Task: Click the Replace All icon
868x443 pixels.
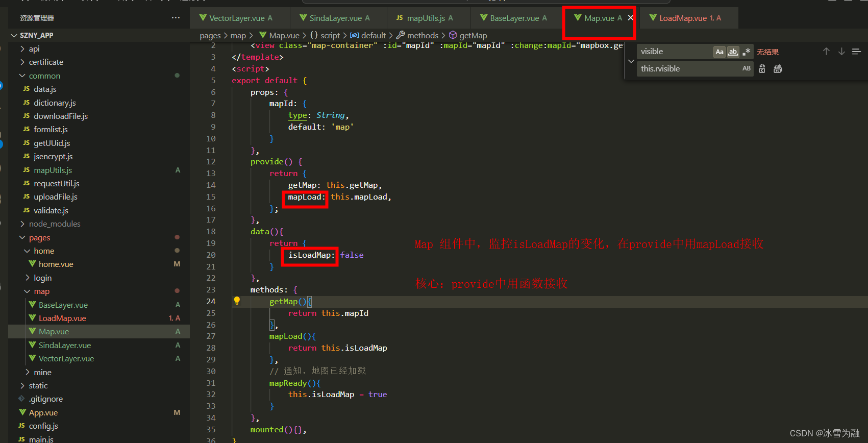Action: click(778, 69)
